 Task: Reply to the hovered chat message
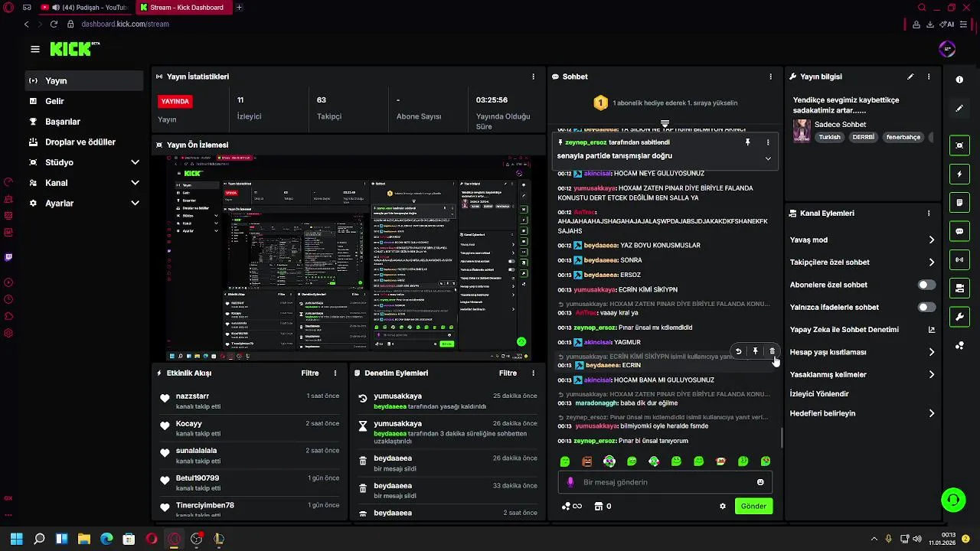pyautogui.click(x=738, y=351)
